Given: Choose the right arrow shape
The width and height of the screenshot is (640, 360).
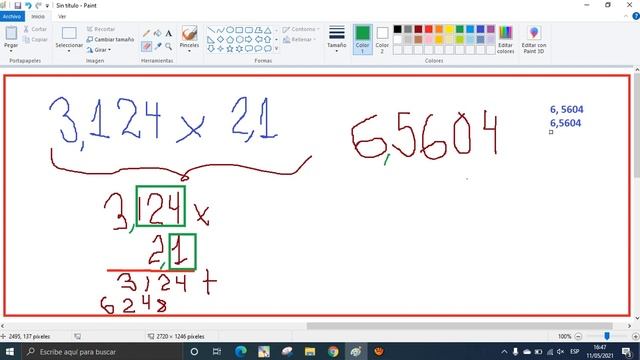Looking at the screenshot, I should pos(249,39).
